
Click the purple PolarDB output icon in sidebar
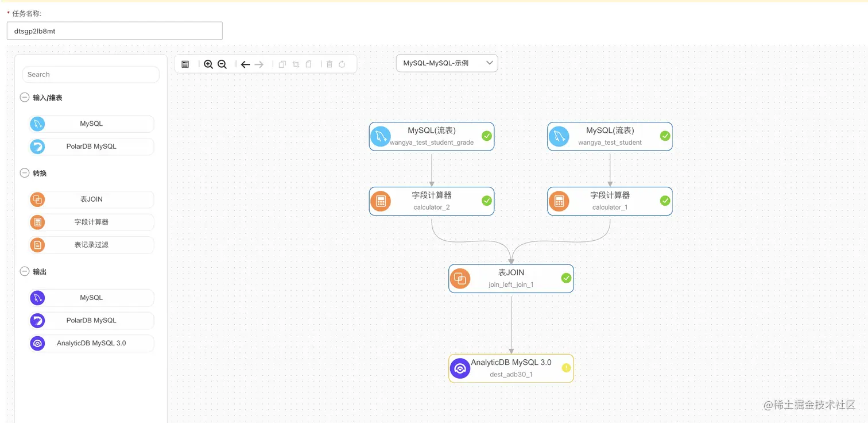pyautogui.click(x=37, y=320)
